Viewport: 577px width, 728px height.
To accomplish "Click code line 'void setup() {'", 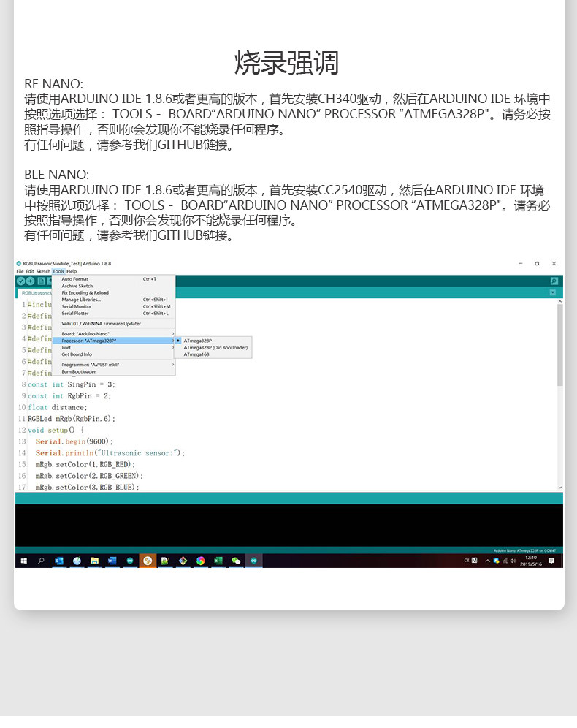I will click(56, 431).
